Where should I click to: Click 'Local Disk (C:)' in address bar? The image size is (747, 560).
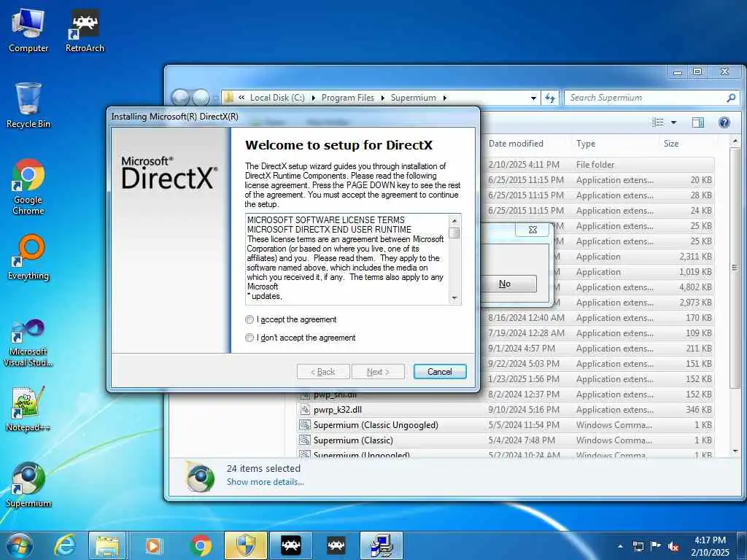point(277,98)
